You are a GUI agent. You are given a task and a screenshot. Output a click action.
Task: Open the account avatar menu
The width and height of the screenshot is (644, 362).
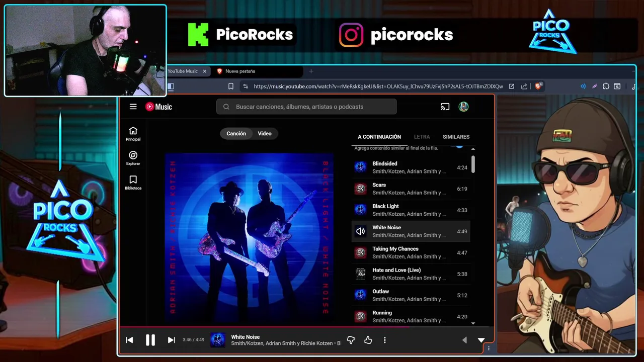click(463, 107)
